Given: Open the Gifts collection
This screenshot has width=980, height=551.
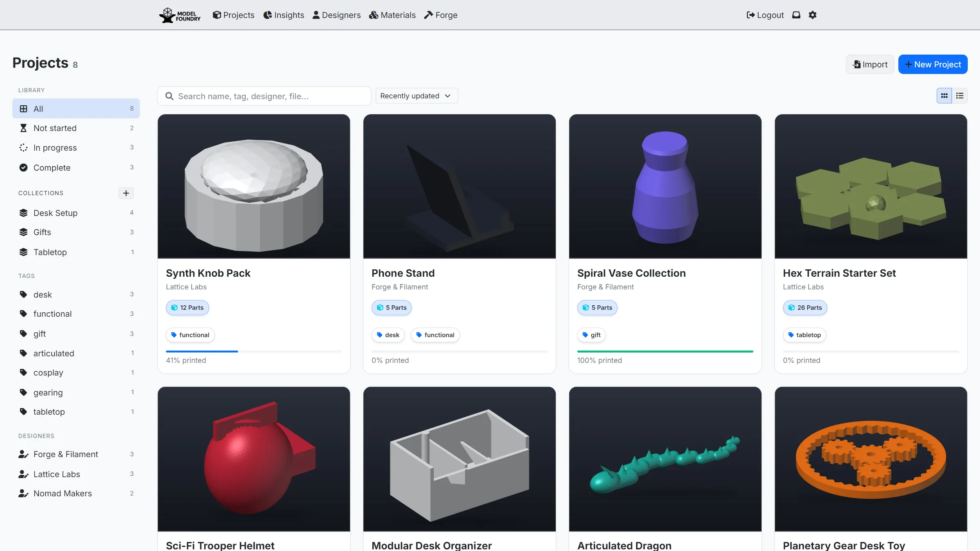Looking at the screenshot, I should click(76, 232).
